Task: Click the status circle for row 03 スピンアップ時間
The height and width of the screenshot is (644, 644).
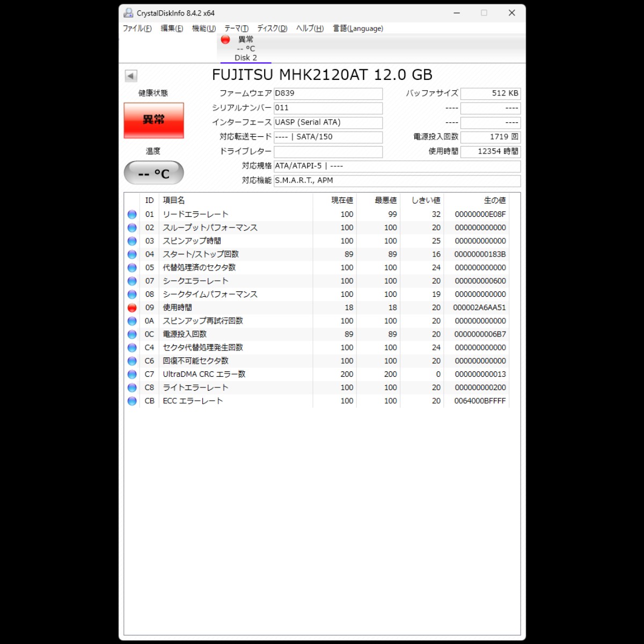Action: click(x=132, y=241)
